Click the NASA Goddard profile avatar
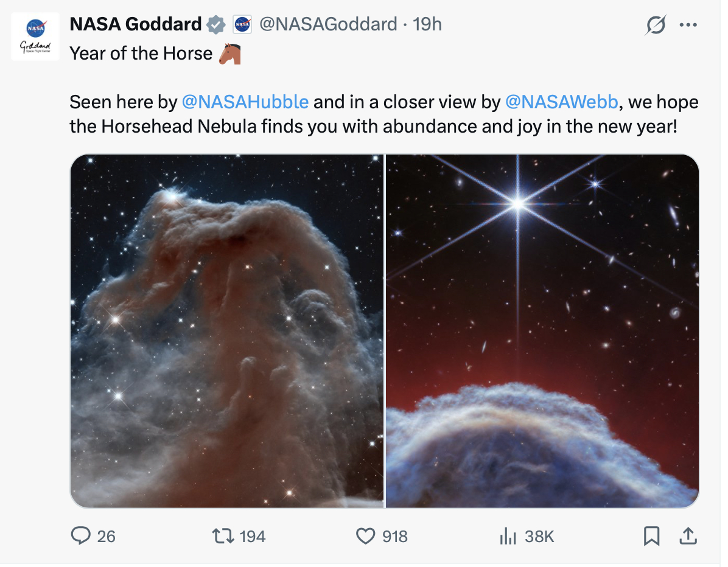 tap(35, 37)
